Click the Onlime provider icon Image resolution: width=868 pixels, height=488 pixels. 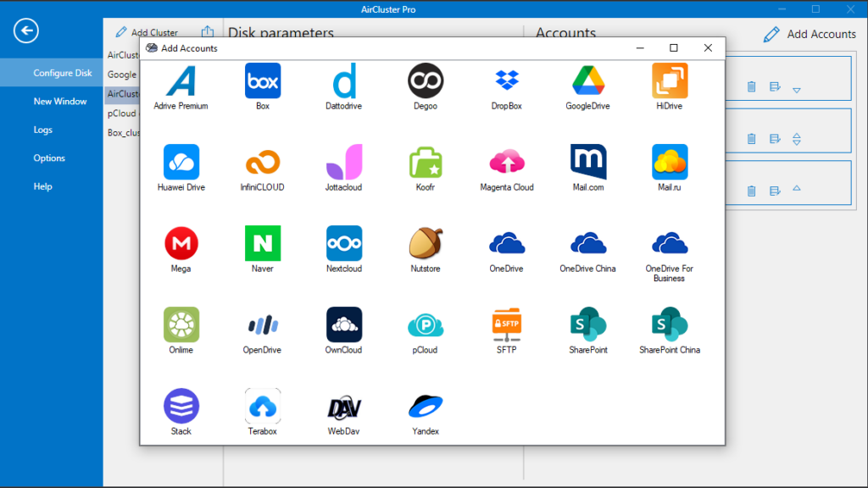pos(181,324)
